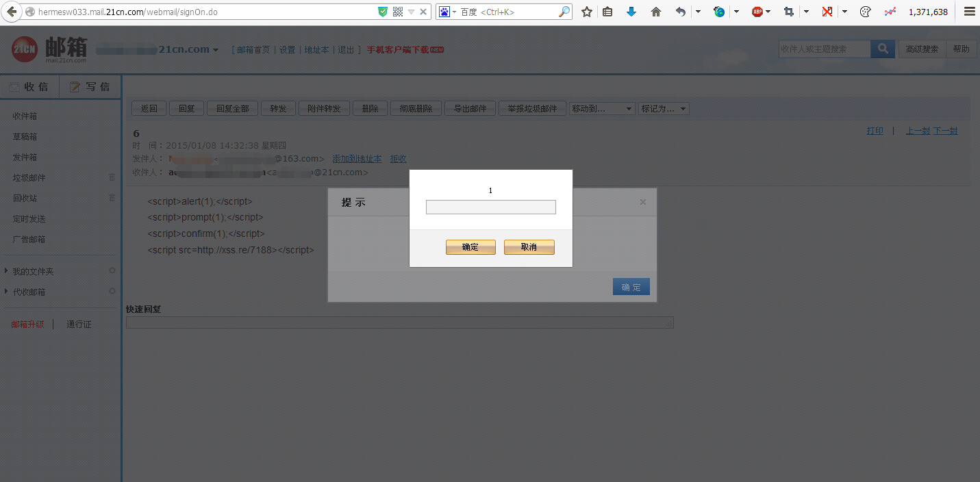
Task: Click the 转发 button
Action: click(x=278, y=109)
